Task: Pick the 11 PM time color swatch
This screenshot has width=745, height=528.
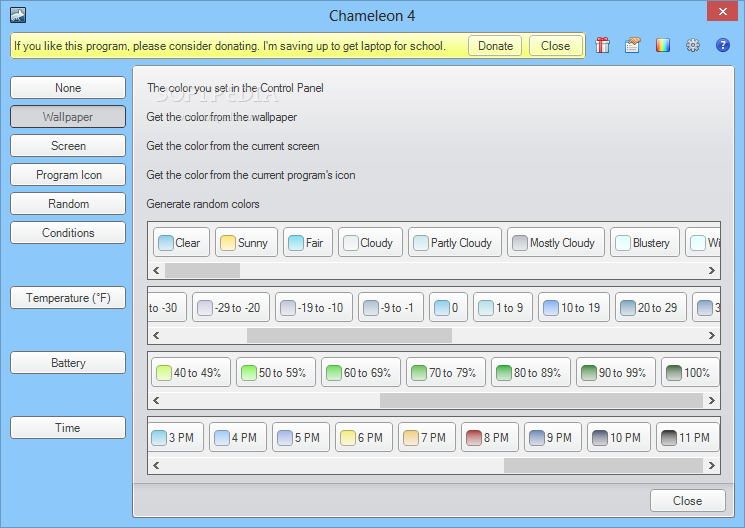Action: (x=688, y=438)
